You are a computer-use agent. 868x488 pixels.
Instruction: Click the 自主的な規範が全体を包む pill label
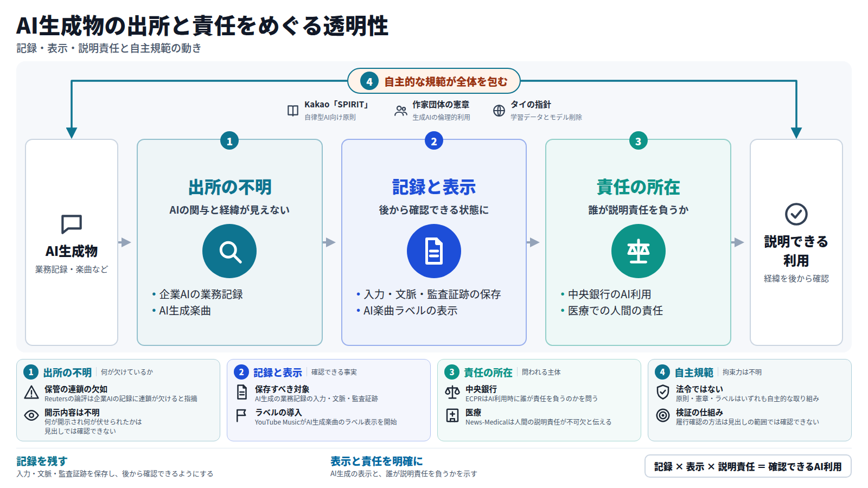pos(434,81)
